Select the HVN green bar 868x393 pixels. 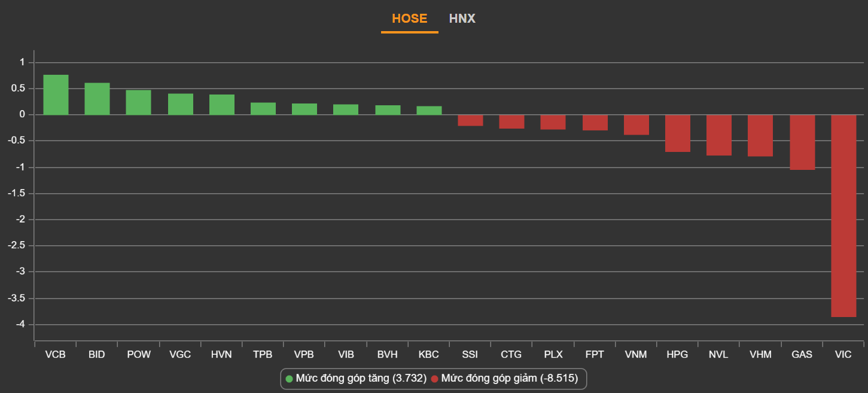coord(221,105)
